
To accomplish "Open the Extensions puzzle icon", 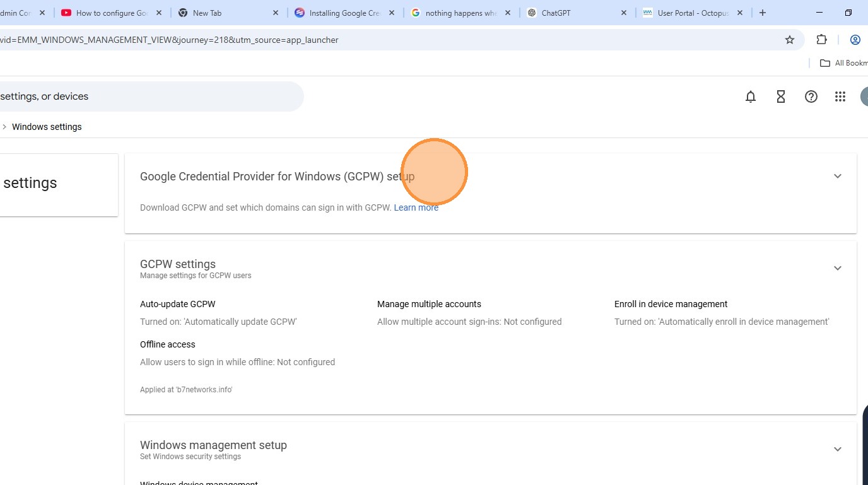I will tap(821, 40).
